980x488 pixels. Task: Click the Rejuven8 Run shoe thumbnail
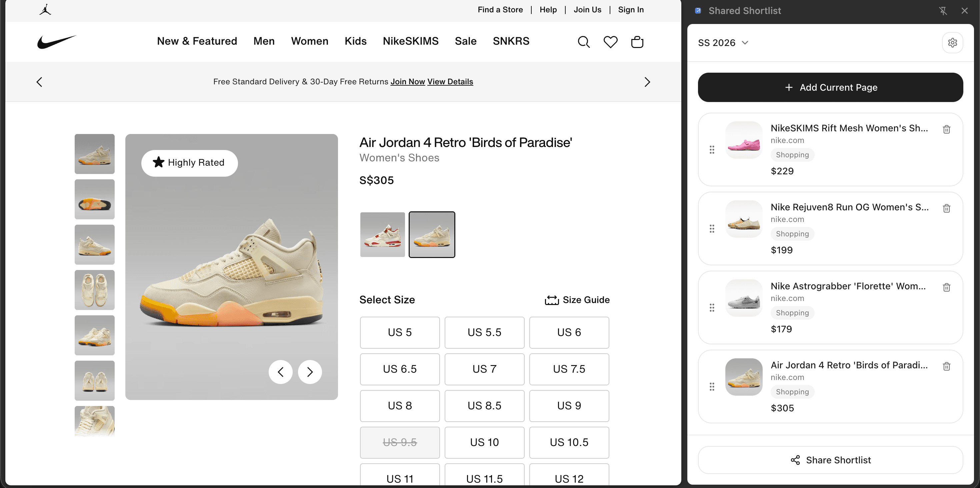click(x=744, y=219)
